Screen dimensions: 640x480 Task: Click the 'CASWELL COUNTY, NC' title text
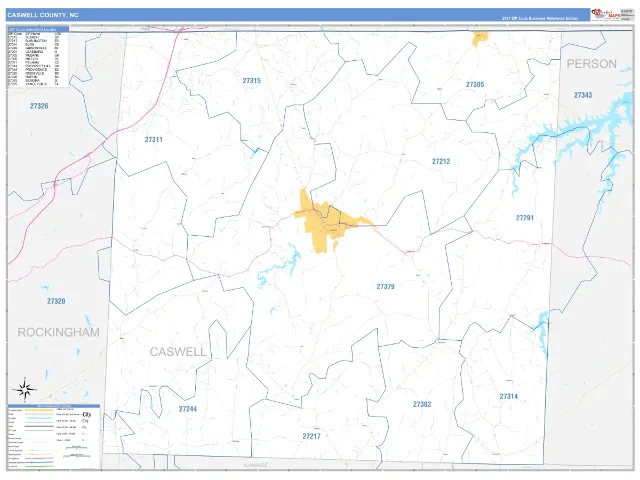(43, 15)
